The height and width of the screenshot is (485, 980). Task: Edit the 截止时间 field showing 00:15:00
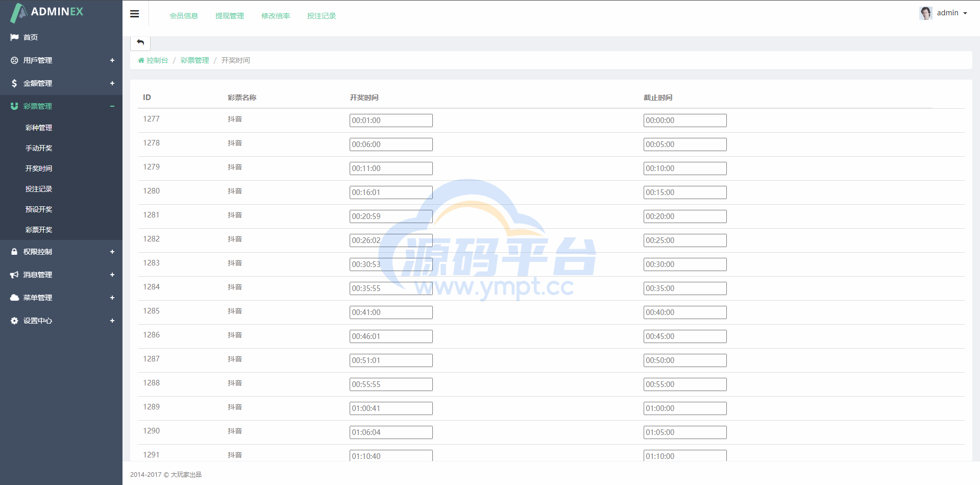(685, 192)
